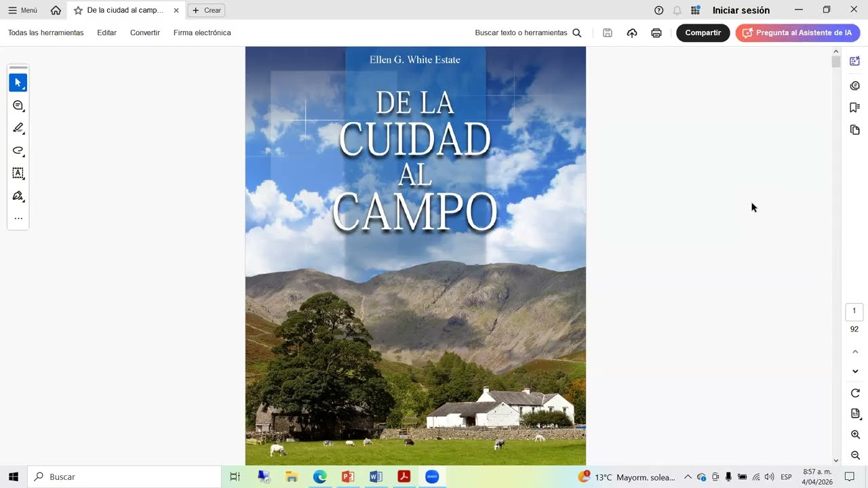Rotate the page view icon

pos(855,393)
